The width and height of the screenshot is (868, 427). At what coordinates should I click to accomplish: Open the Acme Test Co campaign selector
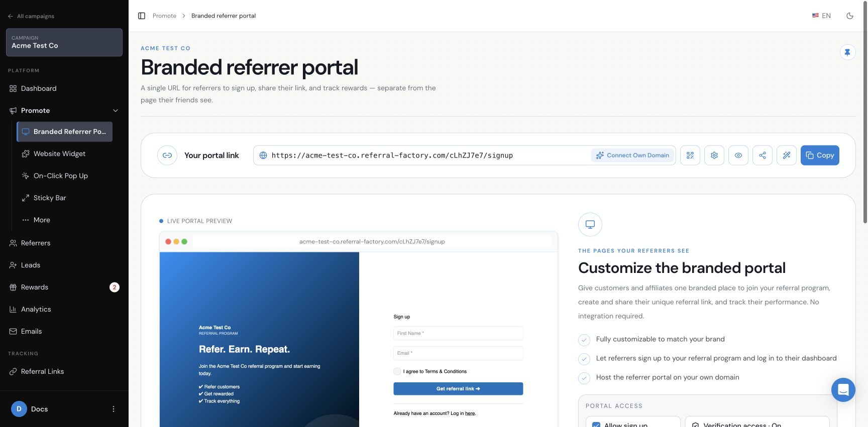tap(64, 42)
